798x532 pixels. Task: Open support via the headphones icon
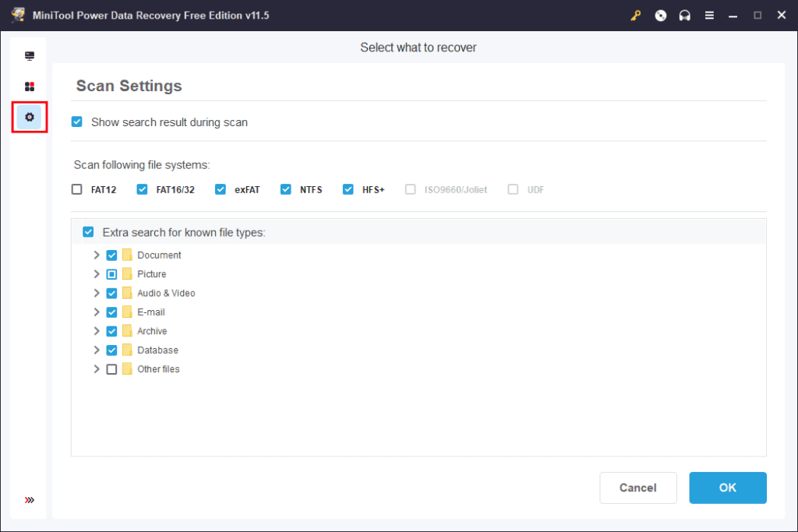[x=684, y=16]
